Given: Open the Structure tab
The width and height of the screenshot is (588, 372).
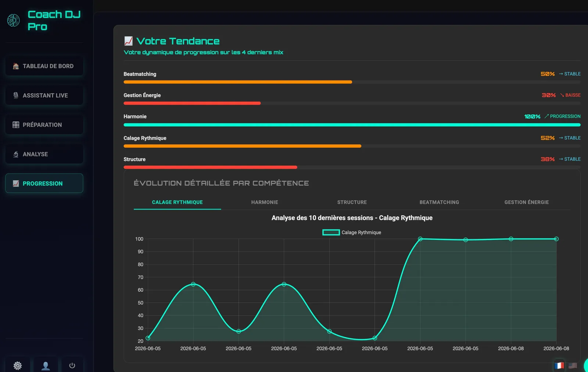Looking at the screenshot, I should point(352,202).
